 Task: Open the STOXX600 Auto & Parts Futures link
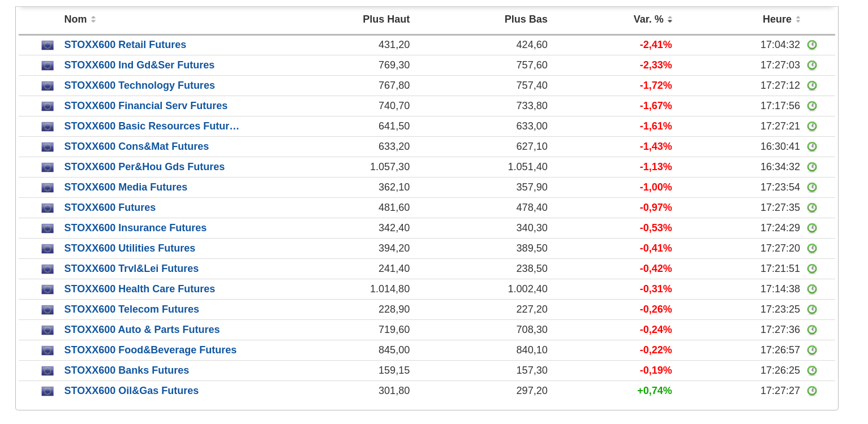tap(141, 330)
